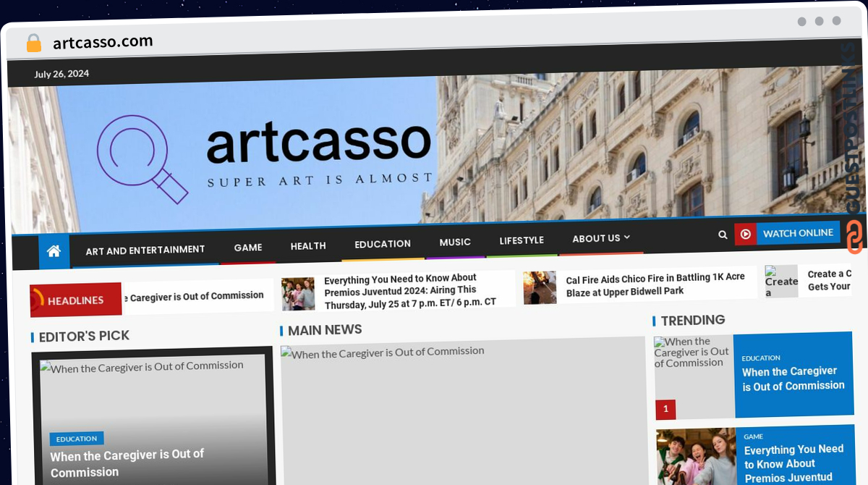Open the 'Create a C...' headline at ticker end
Image resolution: width=868 pixels, height=485 pixels.
829,280
